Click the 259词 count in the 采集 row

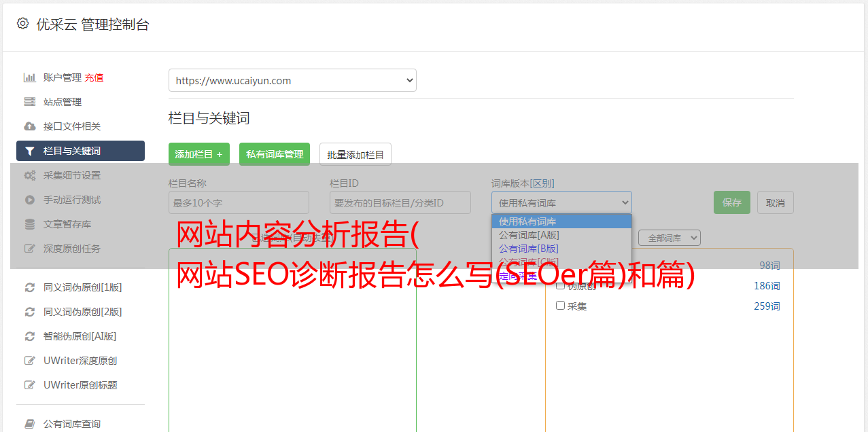(767, 306)
